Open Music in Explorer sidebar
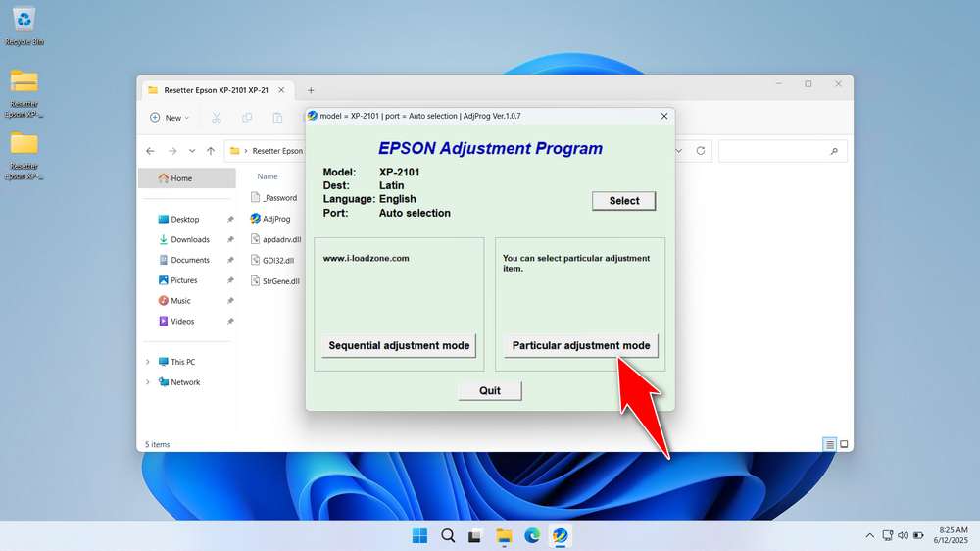The image size is (980, 551). coord(180,301)
